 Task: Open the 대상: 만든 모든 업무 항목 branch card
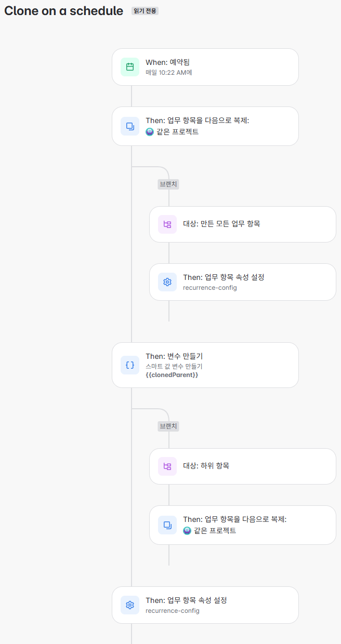coord(243,224)
